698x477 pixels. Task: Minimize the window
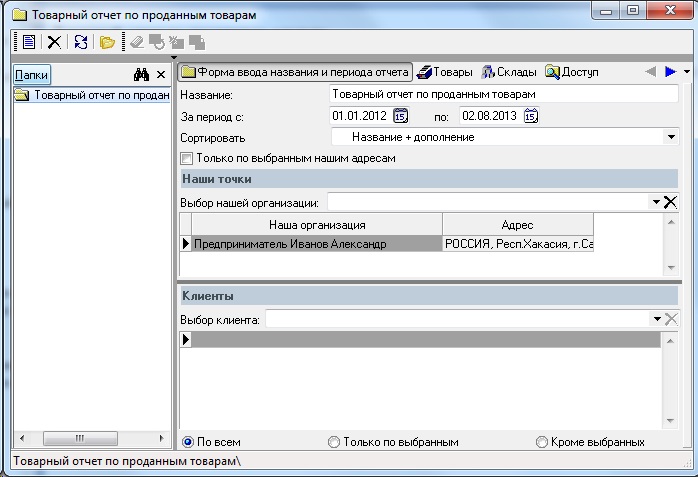606,10
